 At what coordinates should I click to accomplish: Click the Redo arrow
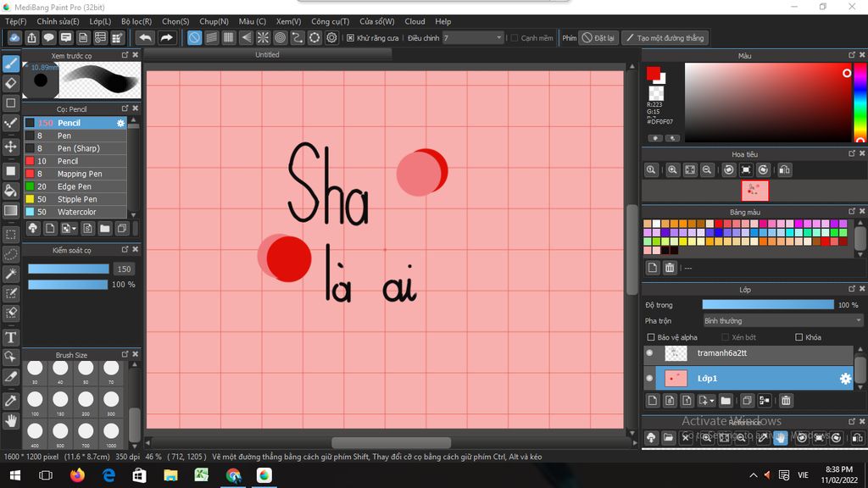[x=166, y=37]
